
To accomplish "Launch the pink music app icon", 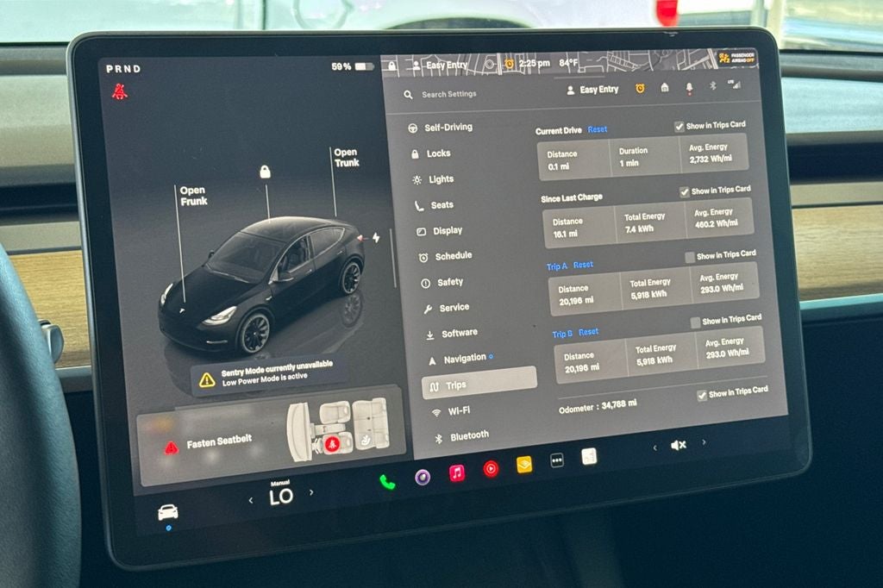I will [457, 473].
